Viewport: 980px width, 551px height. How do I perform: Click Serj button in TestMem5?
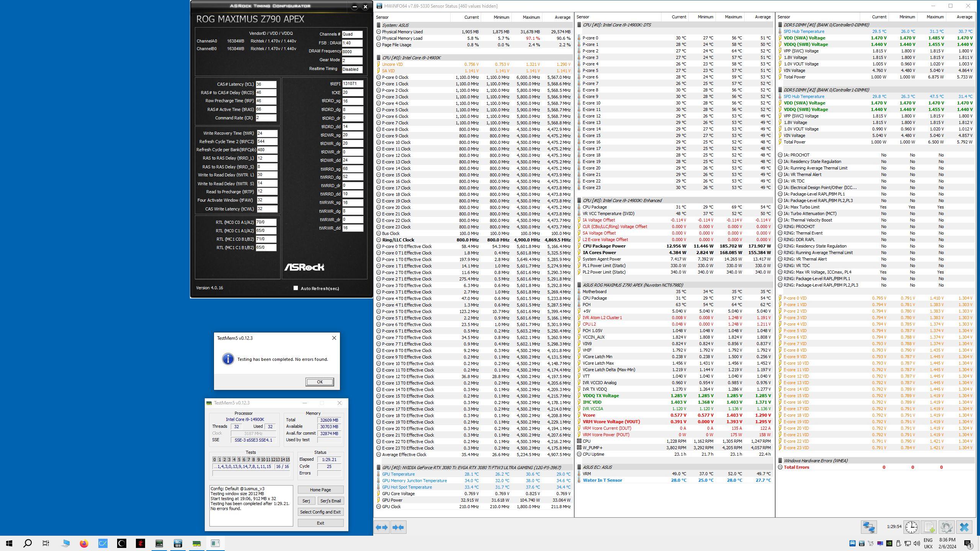click(306, 501)
